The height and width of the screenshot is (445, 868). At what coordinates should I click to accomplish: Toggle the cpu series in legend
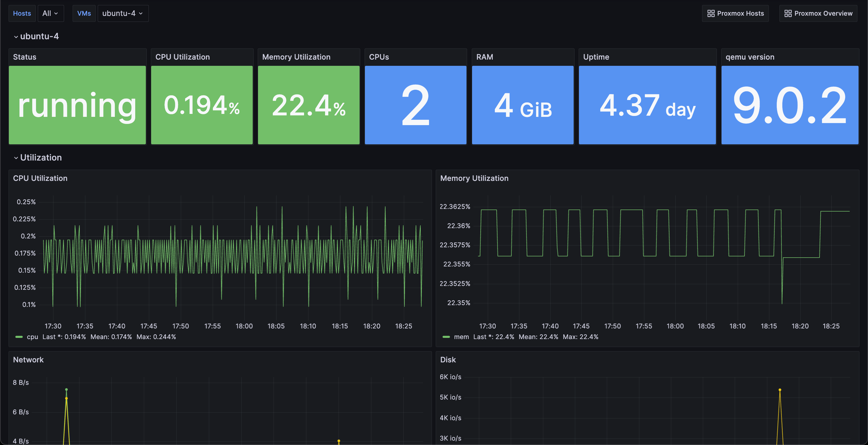click(x=32, y=337)
